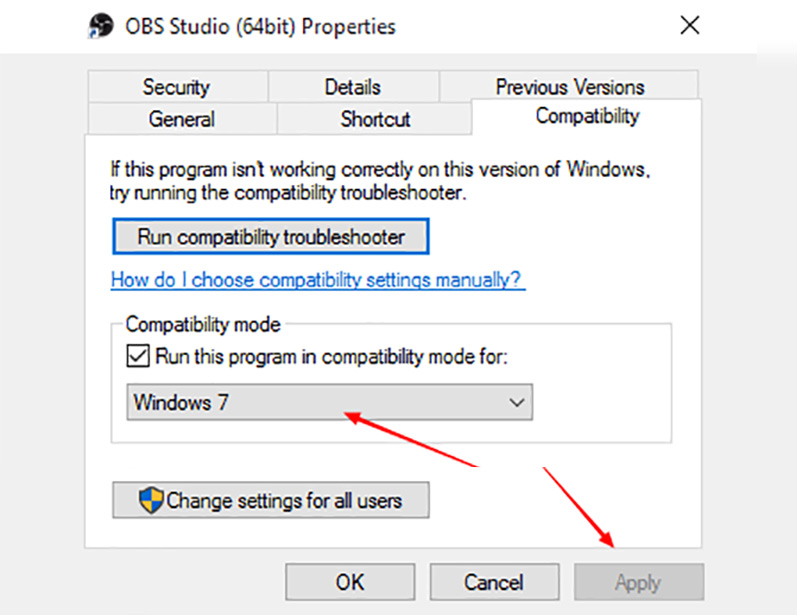Select the General tab
This screenshot has height=615, width=800.
point(183,119)
